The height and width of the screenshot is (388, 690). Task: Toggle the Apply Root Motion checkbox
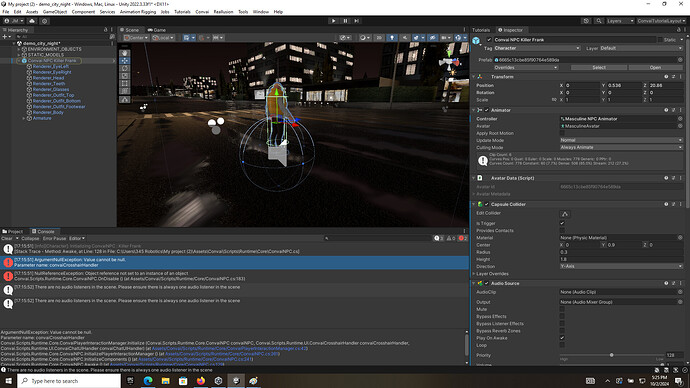click(562, 133)
